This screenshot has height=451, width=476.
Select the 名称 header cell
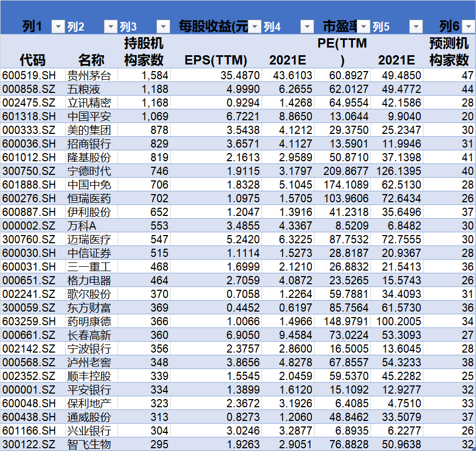pyautogui.click(x=91, y=51)
